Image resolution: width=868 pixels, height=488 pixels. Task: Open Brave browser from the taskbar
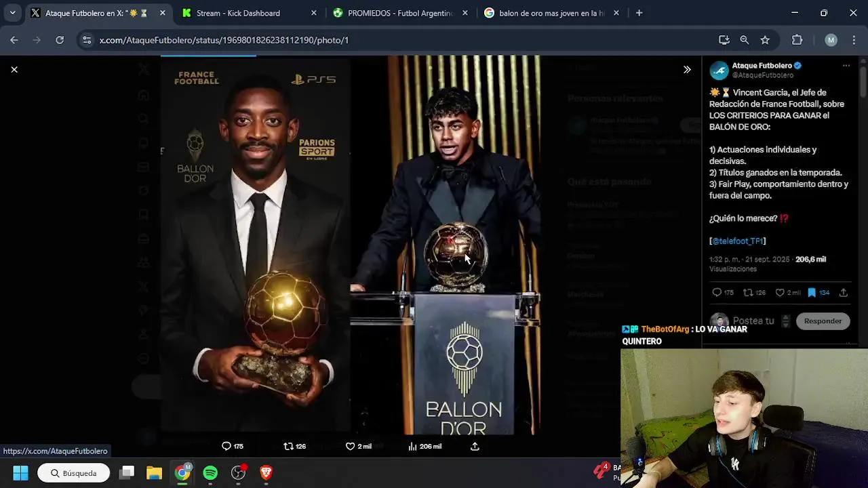click(266, 472)
